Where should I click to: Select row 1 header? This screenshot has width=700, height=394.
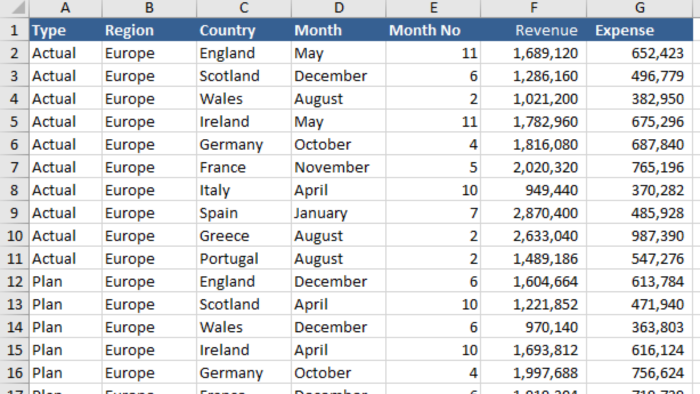click(x=14, y=30)
